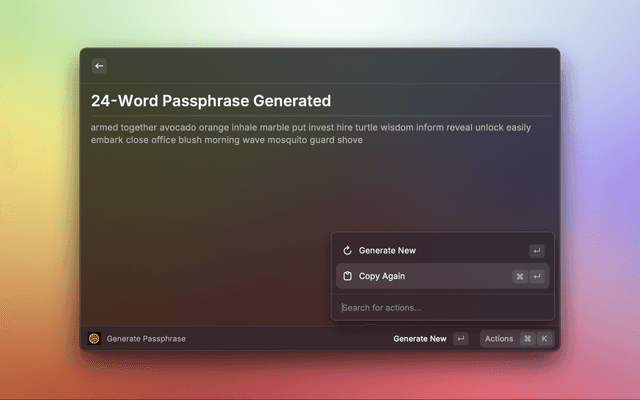
Task: Click the Command key badge in Copy Again row
Action: click(520, 276)
